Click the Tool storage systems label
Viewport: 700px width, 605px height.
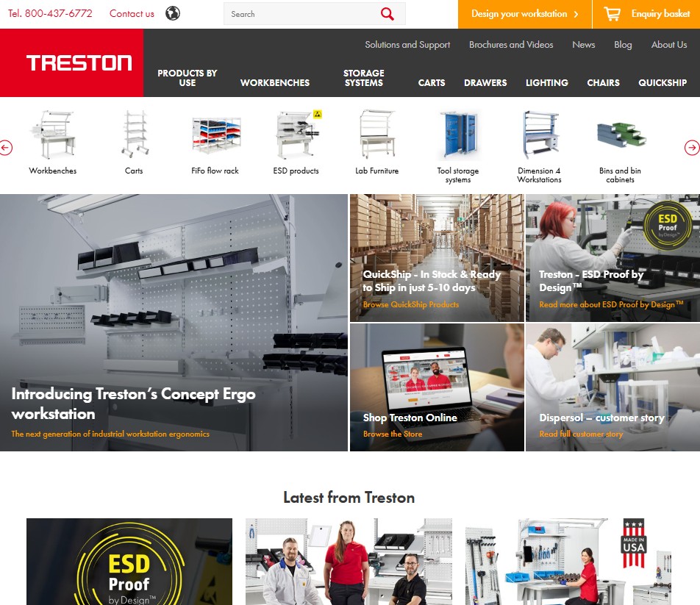[x=458, y=176]
